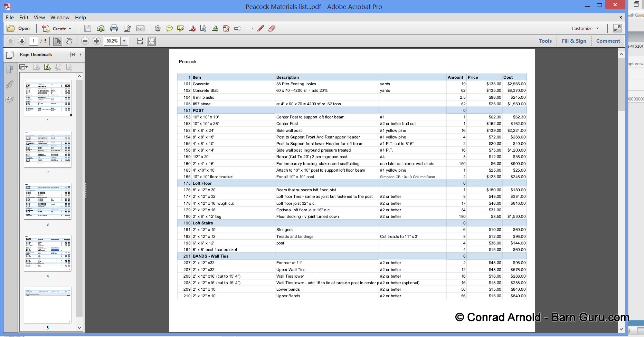The image size is (644, 337).
Task: Toggle Bookmarks panel in left sidebar
Action: click(x=10, y=69)
